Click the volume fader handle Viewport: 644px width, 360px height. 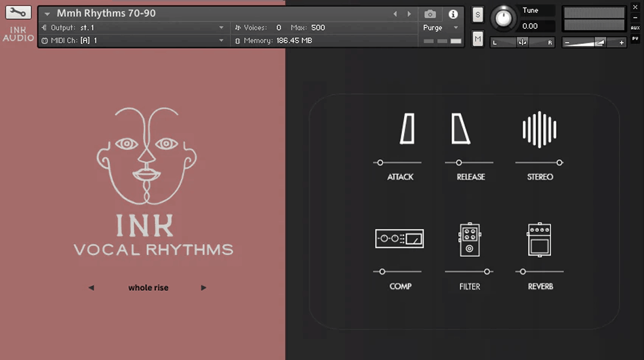click(x=600, y=42)
